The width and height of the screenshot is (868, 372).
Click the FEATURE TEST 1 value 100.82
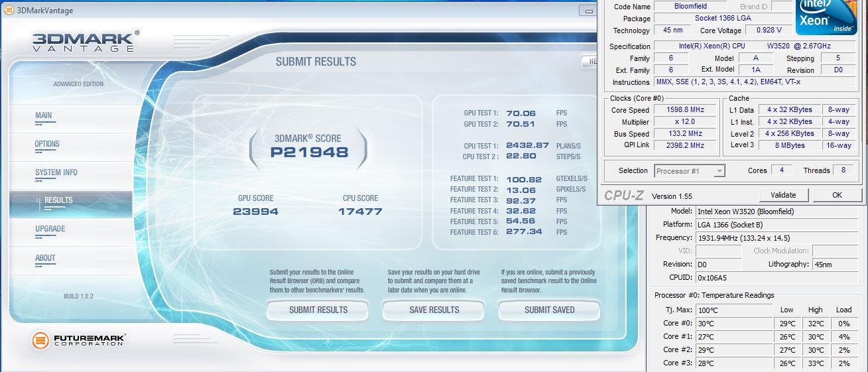[x=524, y=179]
